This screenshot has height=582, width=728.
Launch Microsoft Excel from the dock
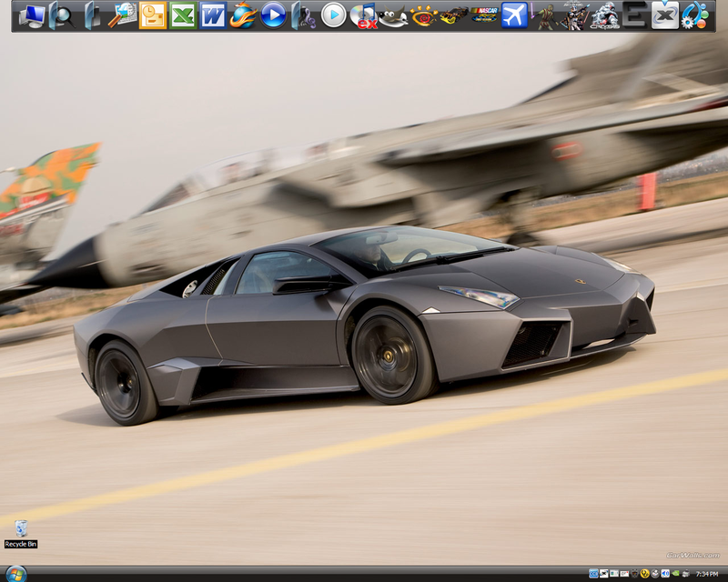click(183, 15)
